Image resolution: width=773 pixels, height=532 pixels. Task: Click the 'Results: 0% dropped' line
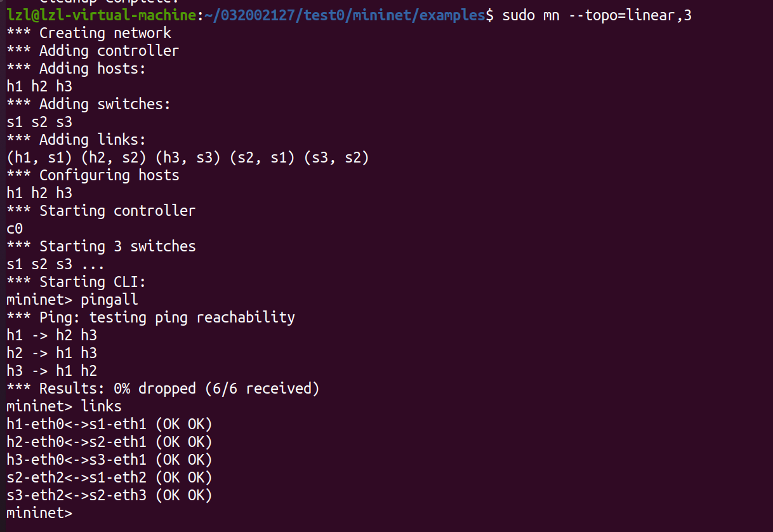pos(162,389)
